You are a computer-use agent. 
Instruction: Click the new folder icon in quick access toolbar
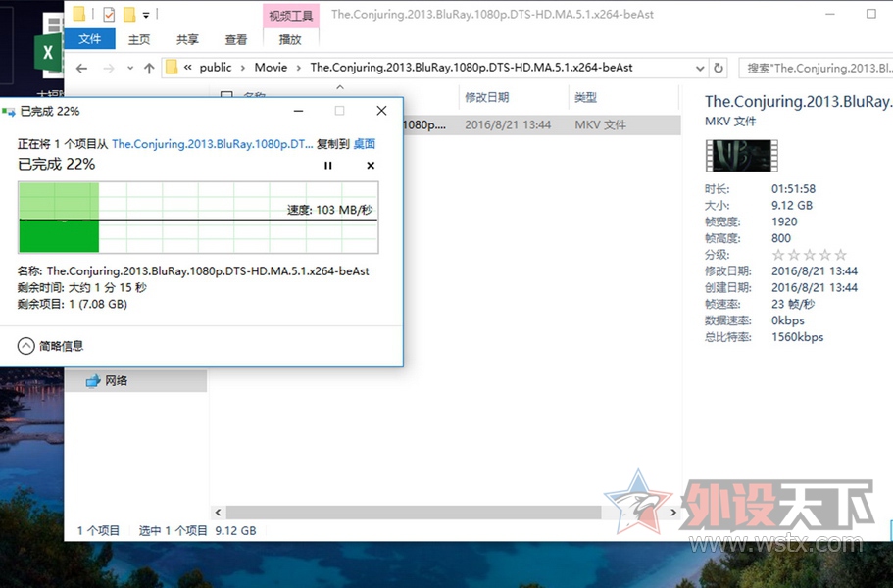tap(129, 15)
